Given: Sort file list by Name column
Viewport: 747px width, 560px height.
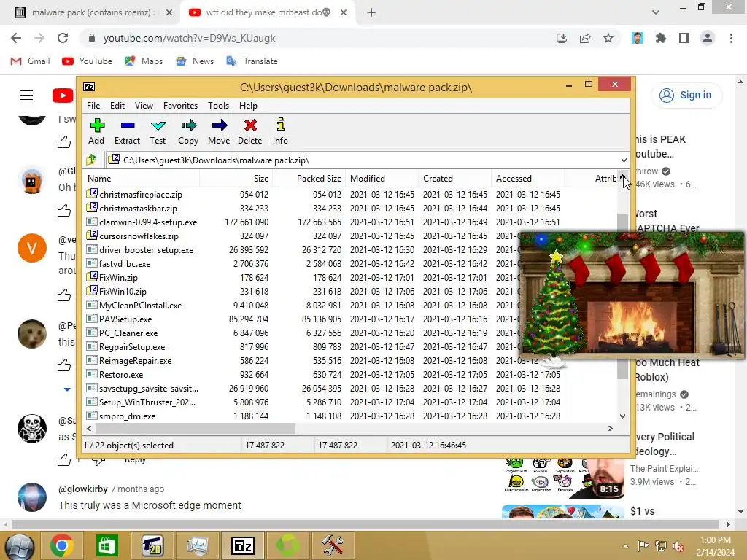Looking at the screenshot, I should point(142,179).
